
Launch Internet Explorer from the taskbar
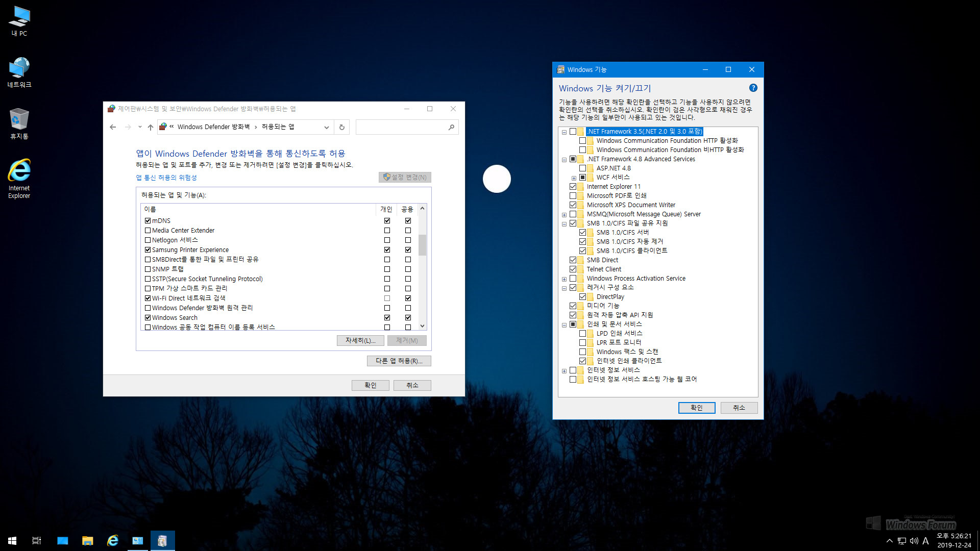pyautogui.click(x=113, y=540)
